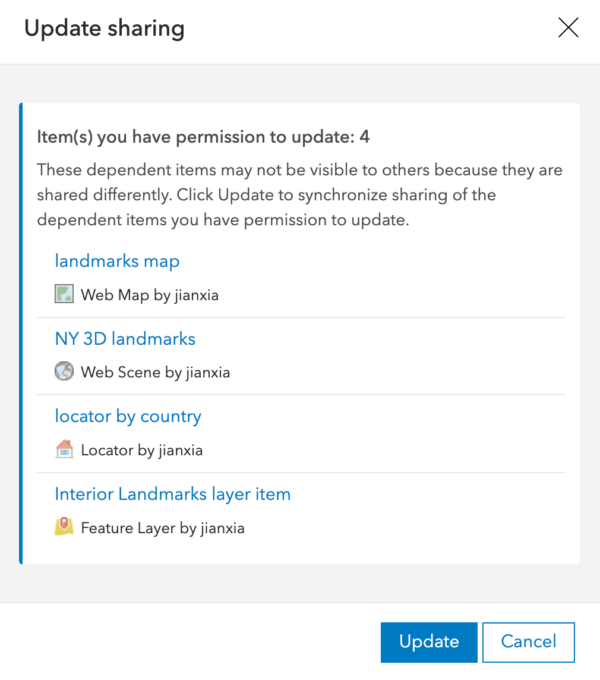Click the Cancel button
The image size is (600, 680).
point(528,642)
